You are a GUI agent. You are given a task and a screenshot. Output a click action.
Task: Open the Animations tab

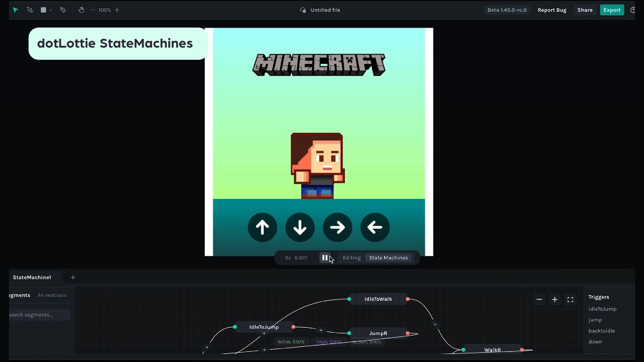click(52, 295)
